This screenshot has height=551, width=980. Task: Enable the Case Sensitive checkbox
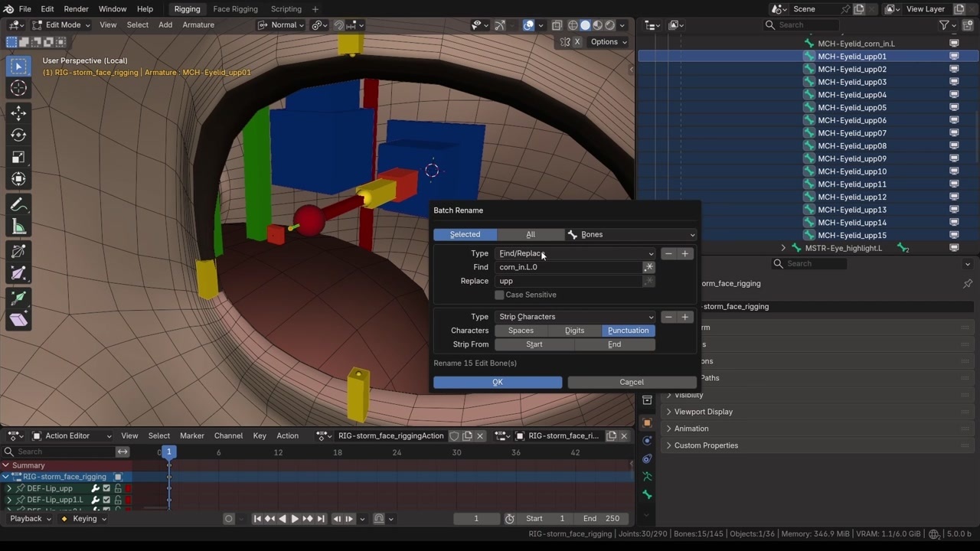coord(499,295)
